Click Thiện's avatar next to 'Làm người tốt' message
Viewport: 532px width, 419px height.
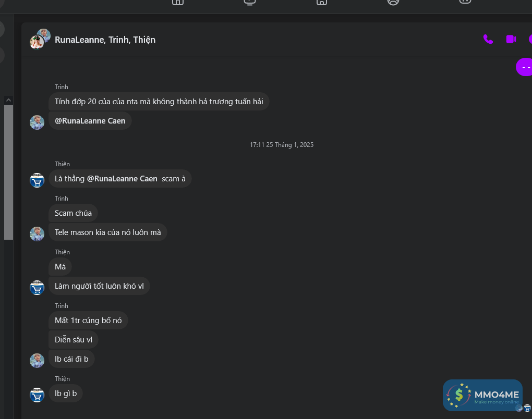click(37, 287)
